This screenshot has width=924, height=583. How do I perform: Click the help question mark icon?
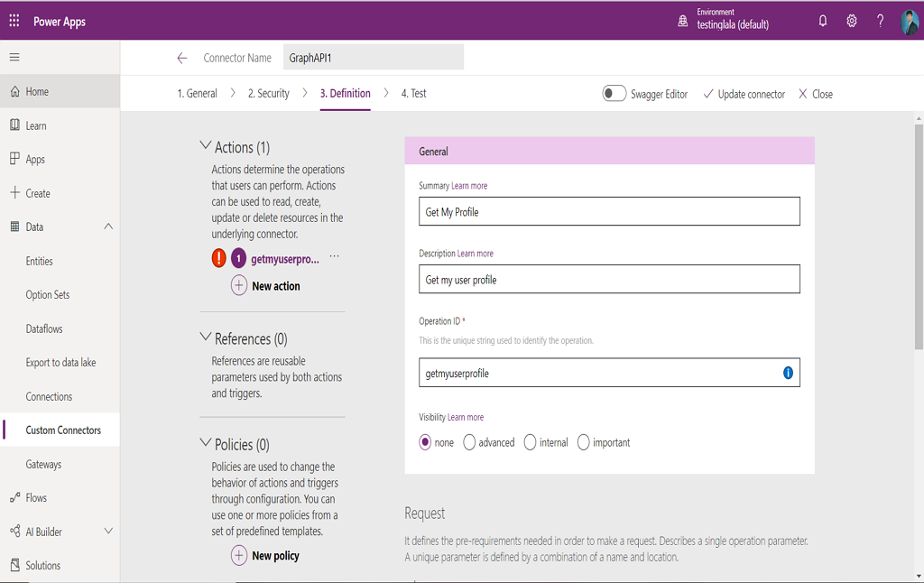pos(881,21)
